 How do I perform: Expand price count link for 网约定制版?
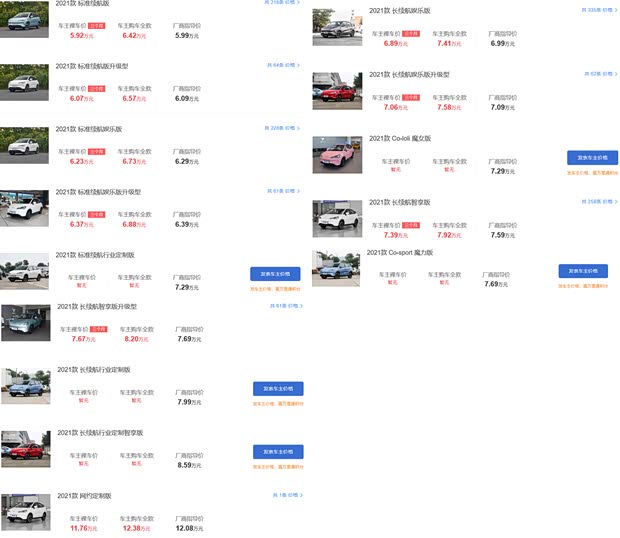[286, 495]
